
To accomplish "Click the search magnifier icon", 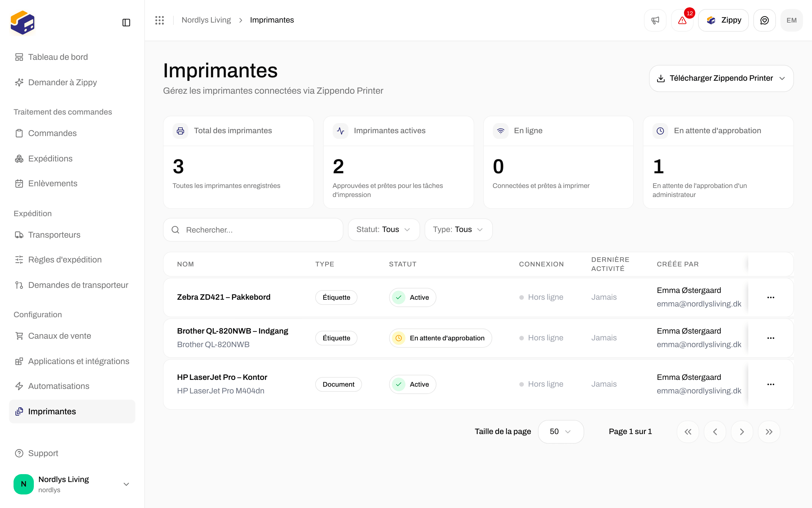I will [x=175, y=230].
